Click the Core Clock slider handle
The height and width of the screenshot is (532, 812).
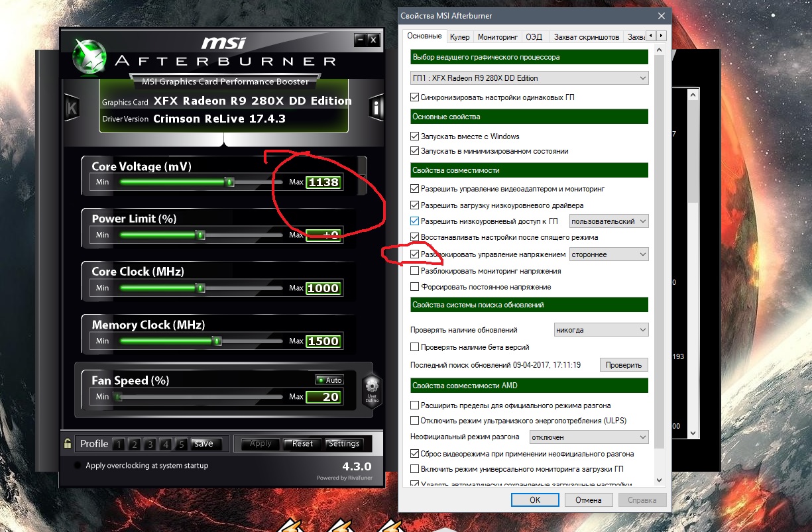[x=200, y=288]
